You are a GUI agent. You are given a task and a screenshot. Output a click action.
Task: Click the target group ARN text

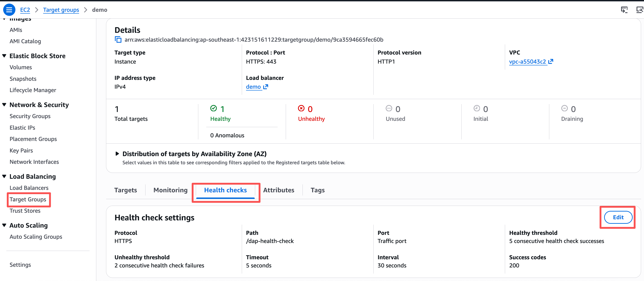pyautogui.click(x=254, y=40)
